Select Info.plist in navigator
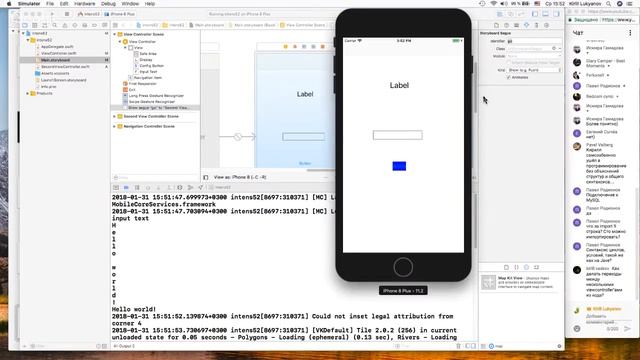 pos(49,87)
